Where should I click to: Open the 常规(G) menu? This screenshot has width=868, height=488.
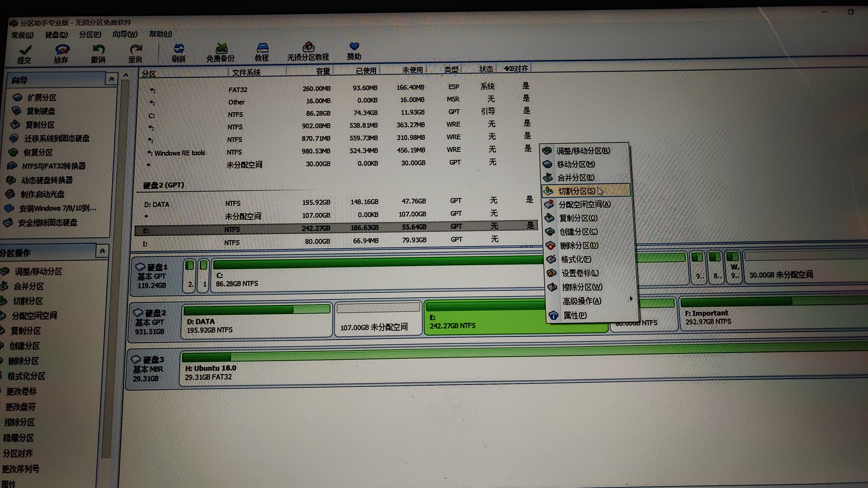(22, 35)
